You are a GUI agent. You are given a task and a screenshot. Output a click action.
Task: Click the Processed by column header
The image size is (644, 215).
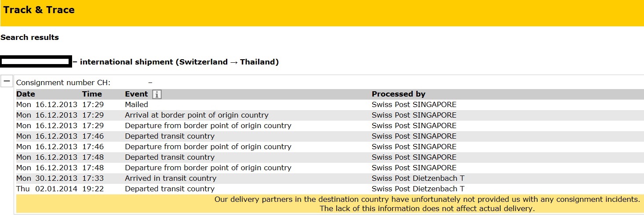pos(398,94)
